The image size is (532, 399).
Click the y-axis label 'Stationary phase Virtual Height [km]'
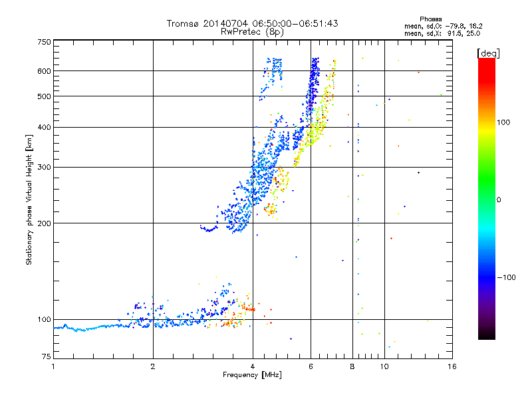tap(29, 199)
